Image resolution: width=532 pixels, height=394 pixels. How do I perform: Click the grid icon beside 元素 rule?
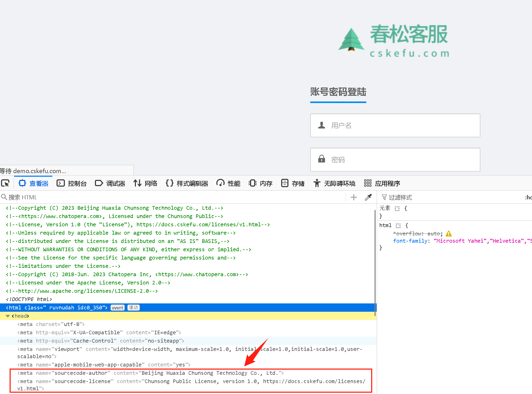click(397, 208)
